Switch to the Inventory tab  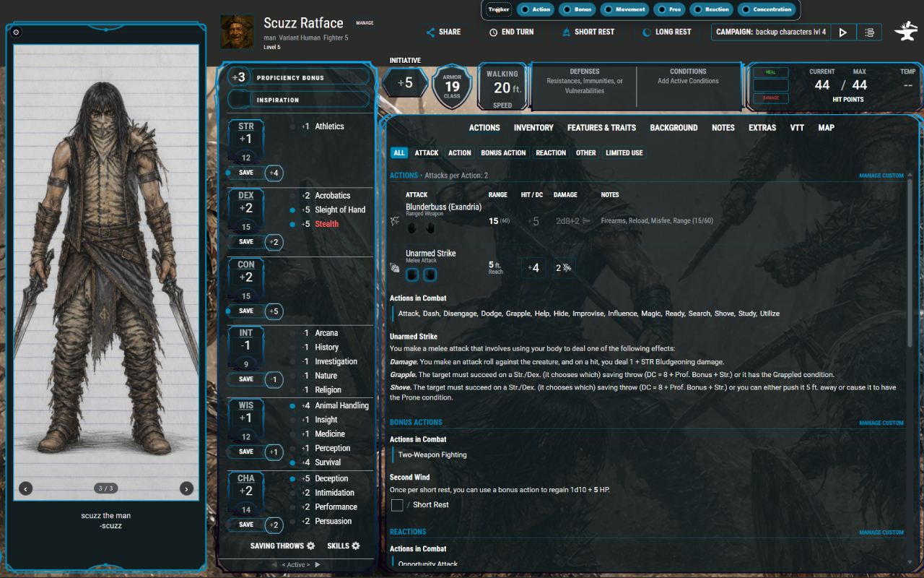[x=533, y=128]
